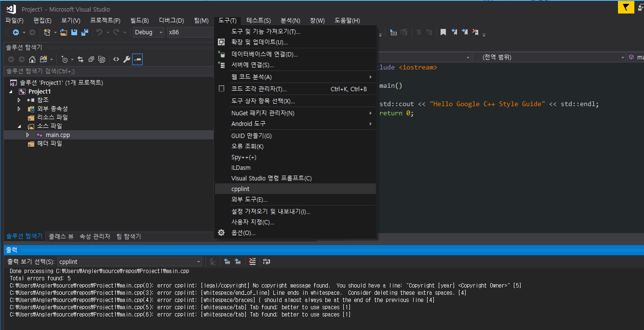Open the 웹 코드 분석(A) submenu
Image resolution: width=644 pixels, height=330 pixels.
pos(295,77)
